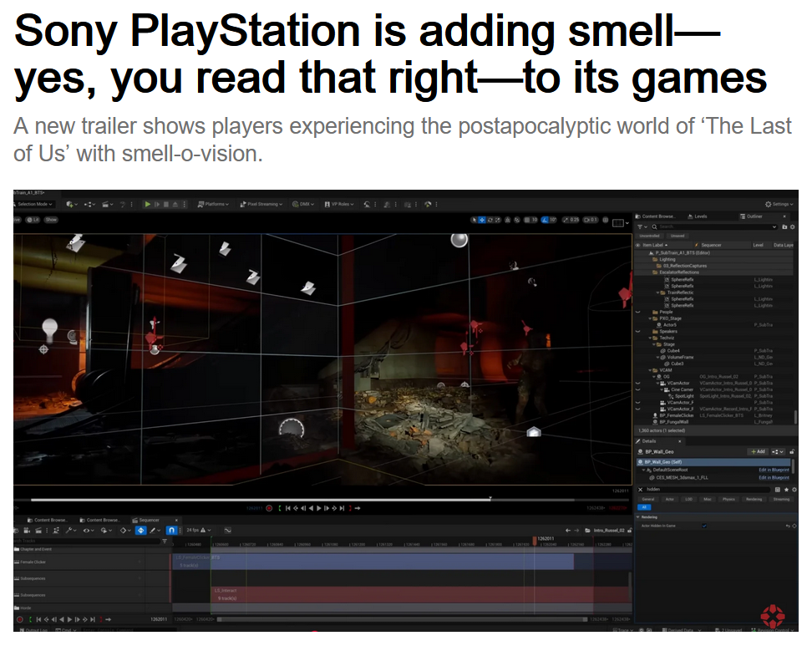Switch to the Levels tab

point(697,216)
